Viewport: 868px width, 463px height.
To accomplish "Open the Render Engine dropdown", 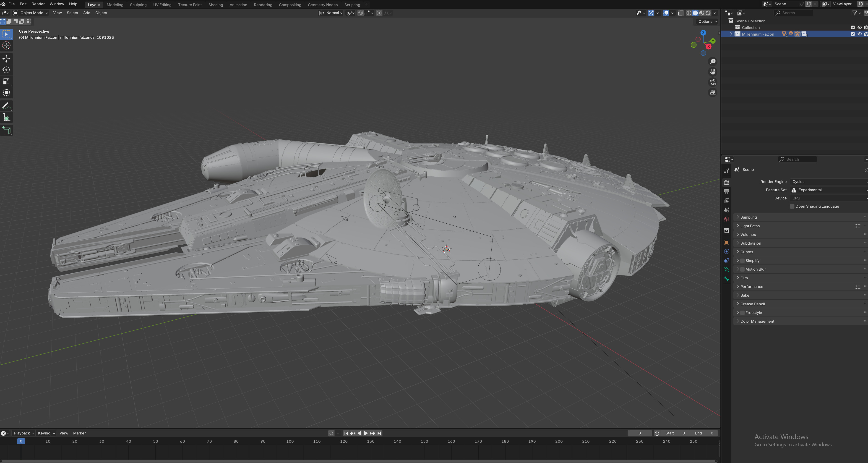I will coord(829,182).
